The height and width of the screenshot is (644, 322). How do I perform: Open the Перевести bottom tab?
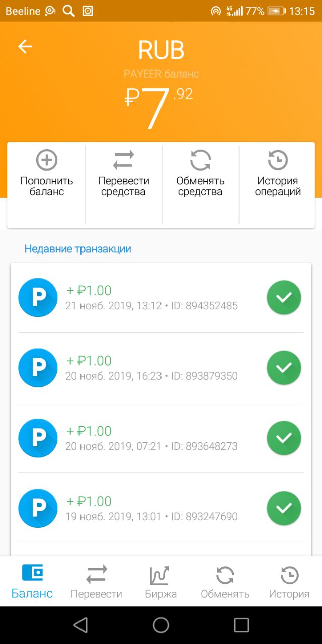[x=96, y=581]
